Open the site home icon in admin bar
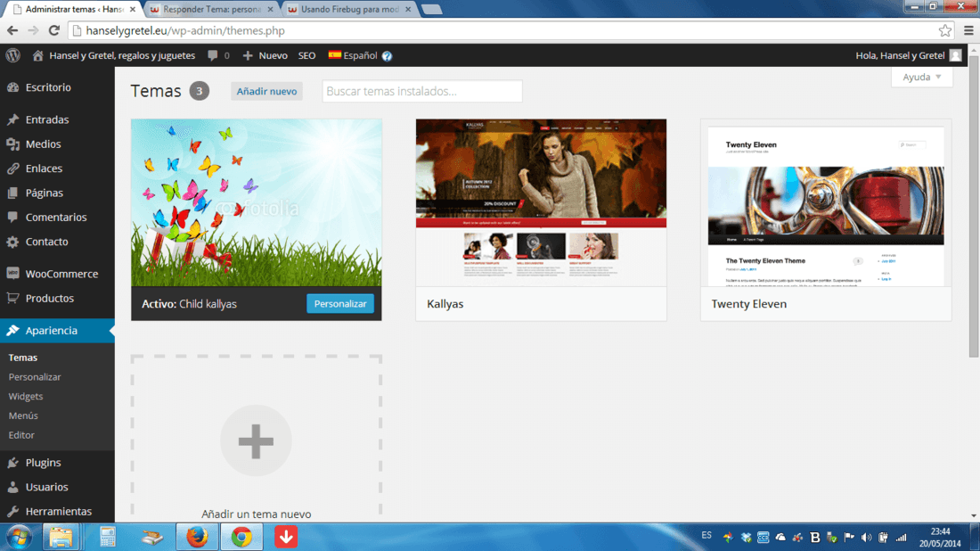The width and height of the screenshot is (980, 551). pos(38,55)
